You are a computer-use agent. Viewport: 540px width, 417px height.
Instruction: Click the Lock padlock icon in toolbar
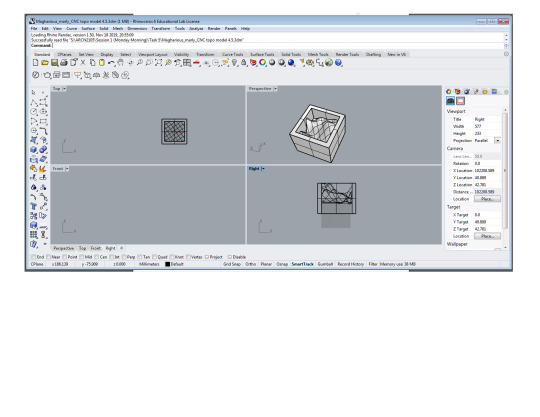(244, 63)
